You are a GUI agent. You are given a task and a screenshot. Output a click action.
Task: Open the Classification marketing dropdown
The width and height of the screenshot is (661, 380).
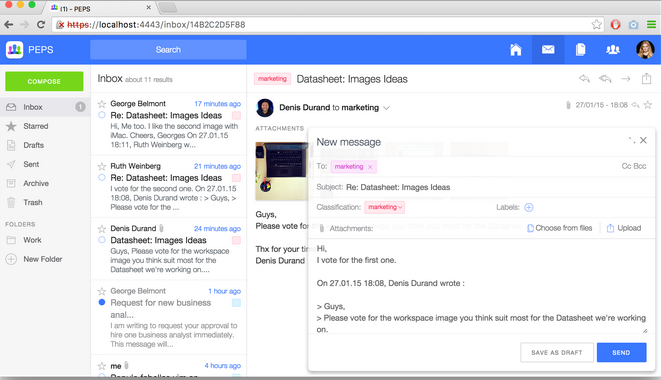tap(385, 207)
